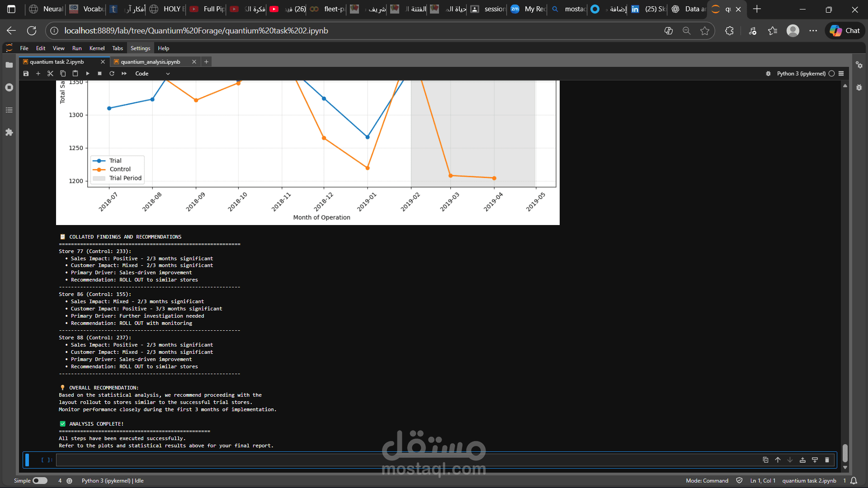Open the Running Kernels sidebar icon
868x488 pixels.
9,87
